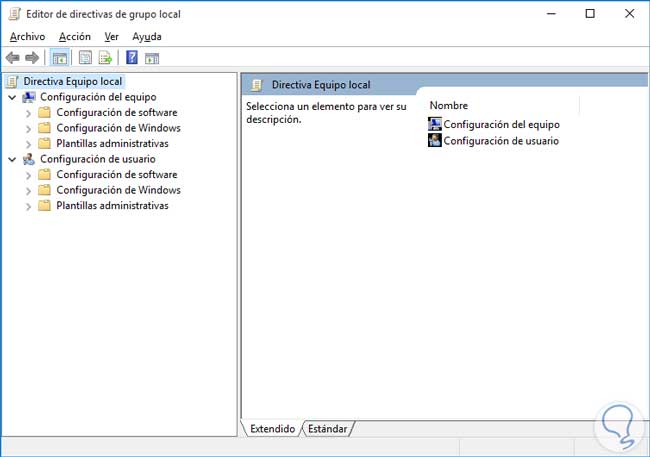
Task: Click folder icon of Configuración de Windows under usuario
Action: [x=44, y=190]
